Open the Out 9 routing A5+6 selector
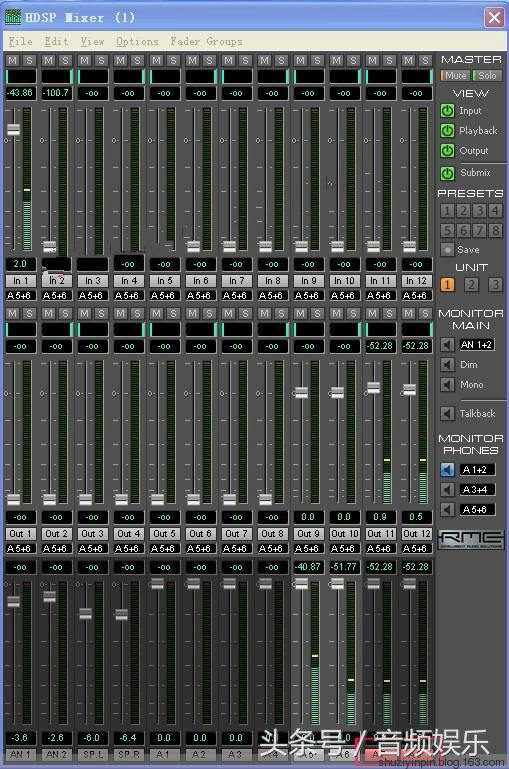Viewport: 509px width, 769px height. 308,549
